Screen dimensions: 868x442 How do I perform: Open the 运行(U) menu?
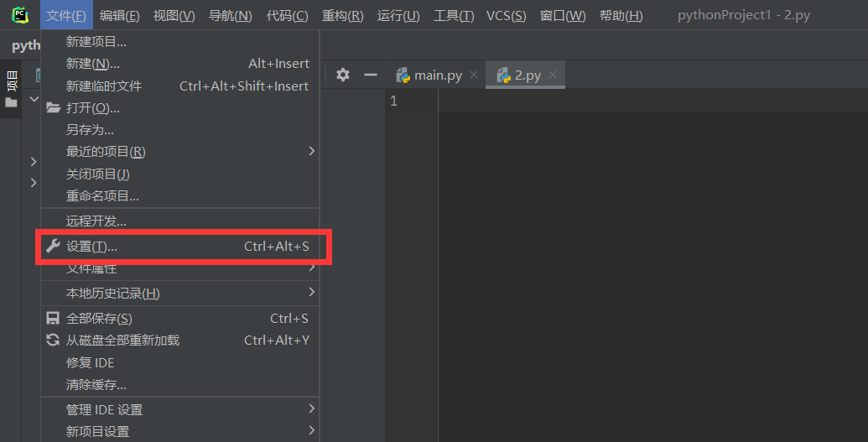(x=398, y=15)
